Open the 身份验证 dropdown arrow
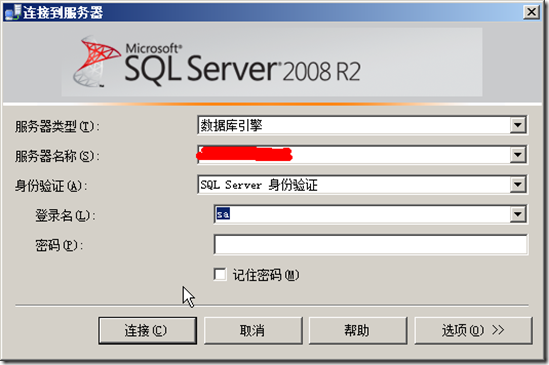Image resolution: width=549 pixels, height=365 pixels. tap(518, 185)
